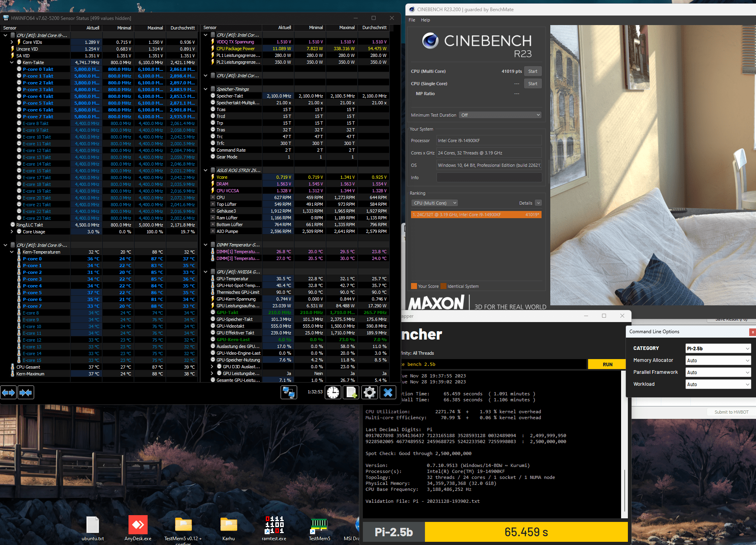Open AnyDesk.exe desktop icon
The image size is (756, 545).
click(x=138, y=528)
